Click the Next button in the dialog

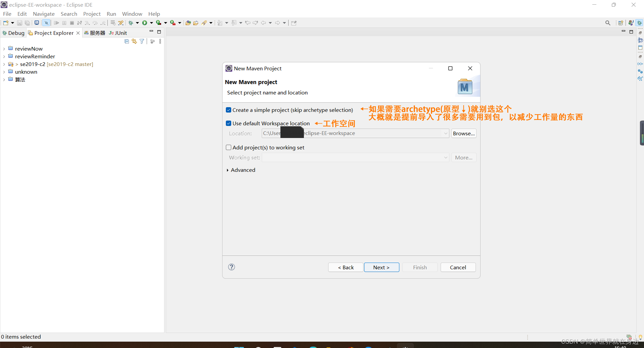381,267
